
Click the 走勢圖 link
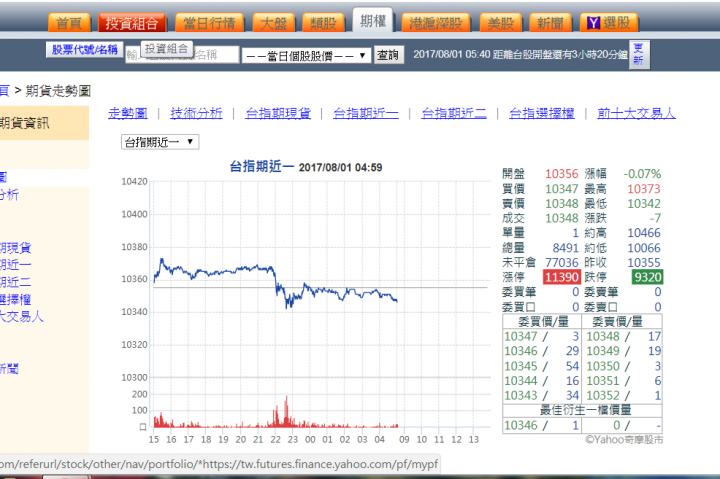(x=128, y=113)
